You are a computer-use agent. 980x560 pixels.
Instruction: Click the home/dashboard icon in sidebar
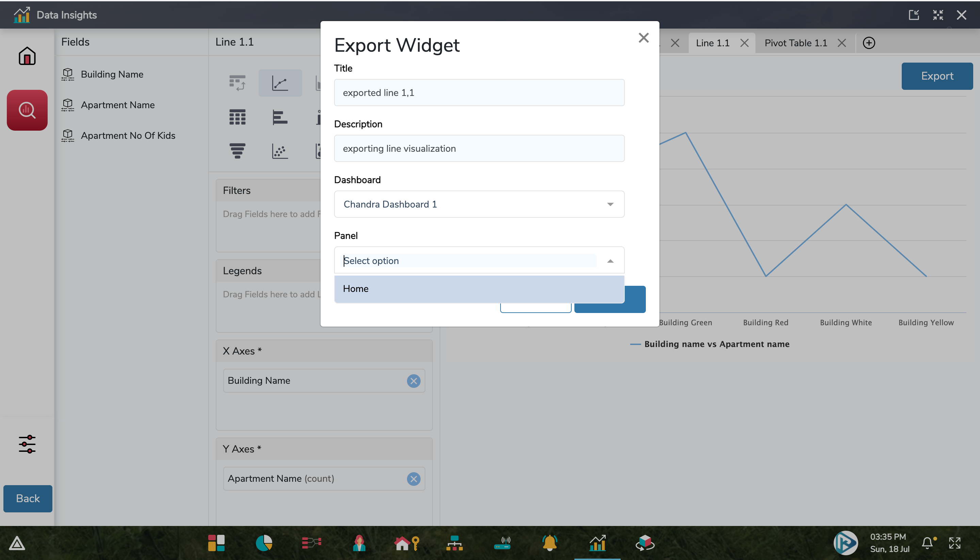click(27, 56)
